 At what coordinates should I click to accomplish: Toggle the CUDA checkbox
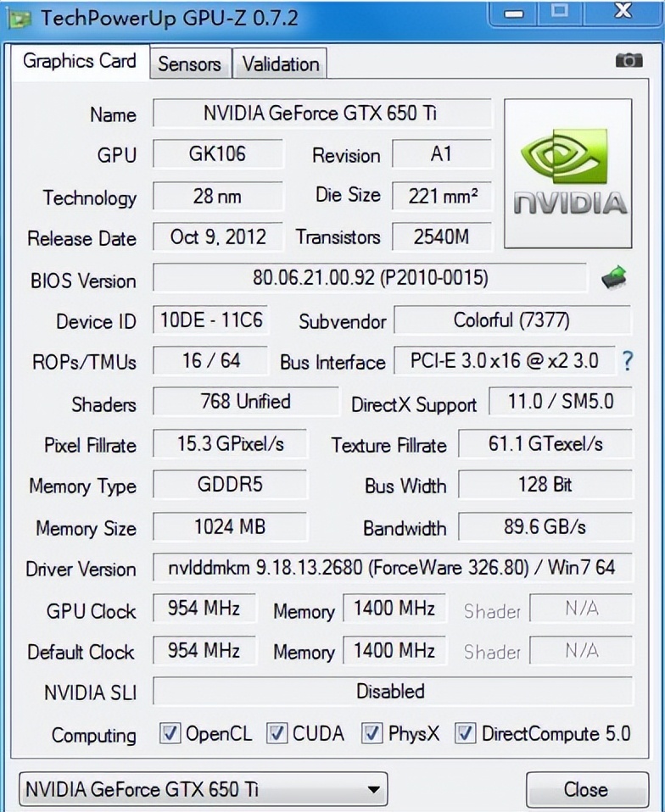pyautogui.click(x=277, y=733)
